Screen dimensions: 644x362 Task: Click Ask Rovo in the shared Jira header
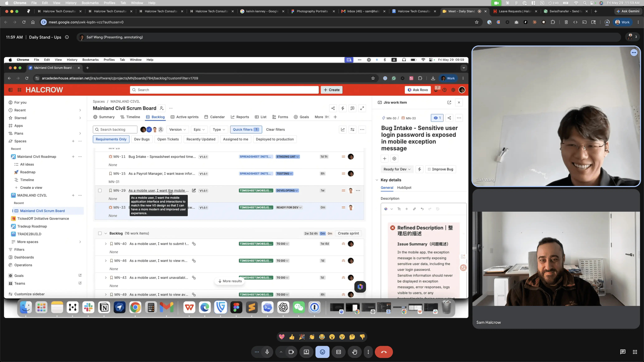(x=418, y=90)
